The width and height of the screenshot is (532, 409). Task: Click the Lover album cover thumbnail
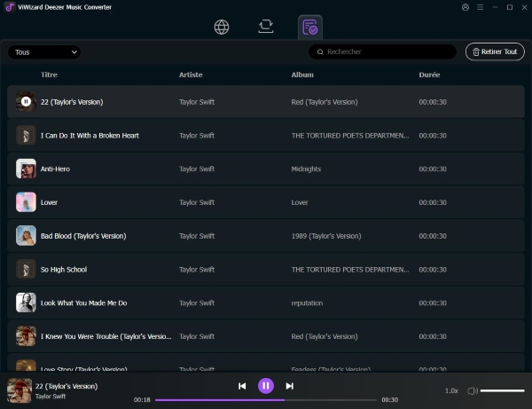(26, 202)
